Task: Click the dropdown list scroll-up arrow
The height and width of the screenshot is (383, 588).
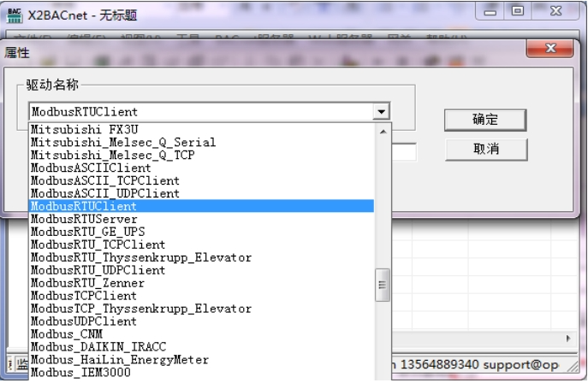Action: 383,132
